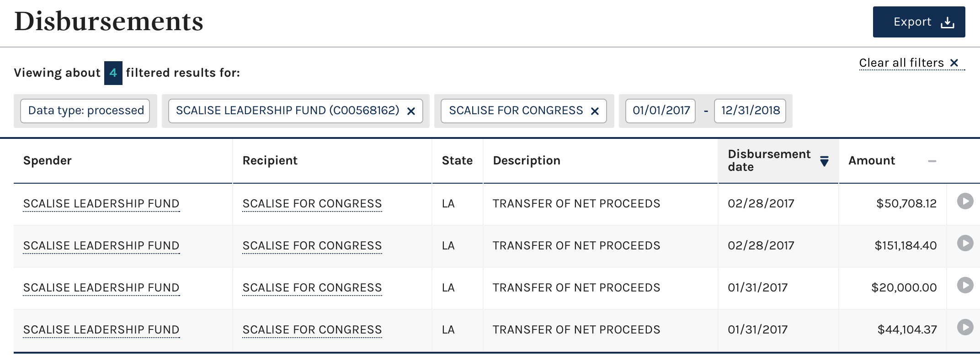
Task: Expand details for the $20,000.00 disbursement row
Action: 965,285
